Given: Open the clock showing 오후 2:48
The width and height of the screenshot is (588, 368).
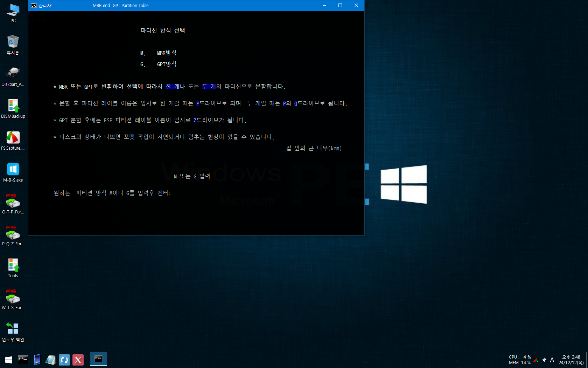Looking at the screenshot, I should click(x=571, y=360).
